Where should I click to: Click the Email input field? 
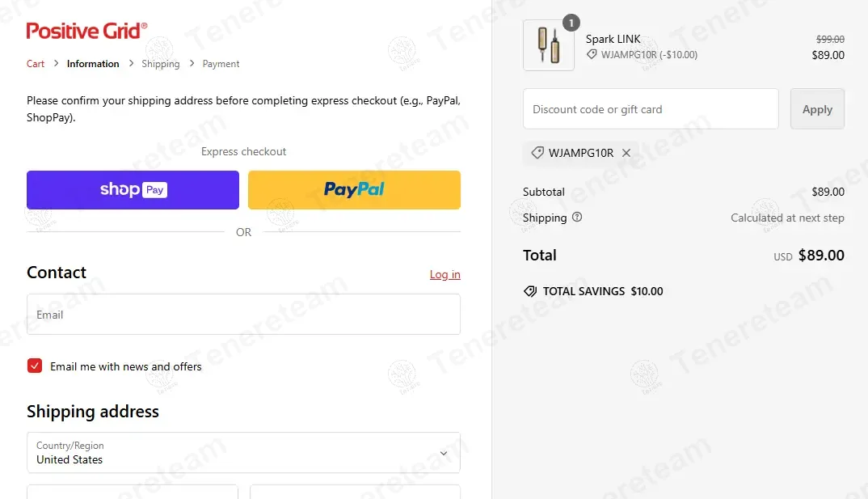coord(243,315)
